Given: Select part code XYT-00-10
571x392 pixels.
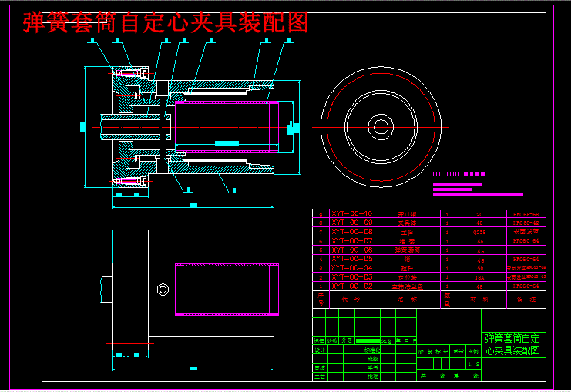Looking at the screenshot, I should click(x=352, y=213).
